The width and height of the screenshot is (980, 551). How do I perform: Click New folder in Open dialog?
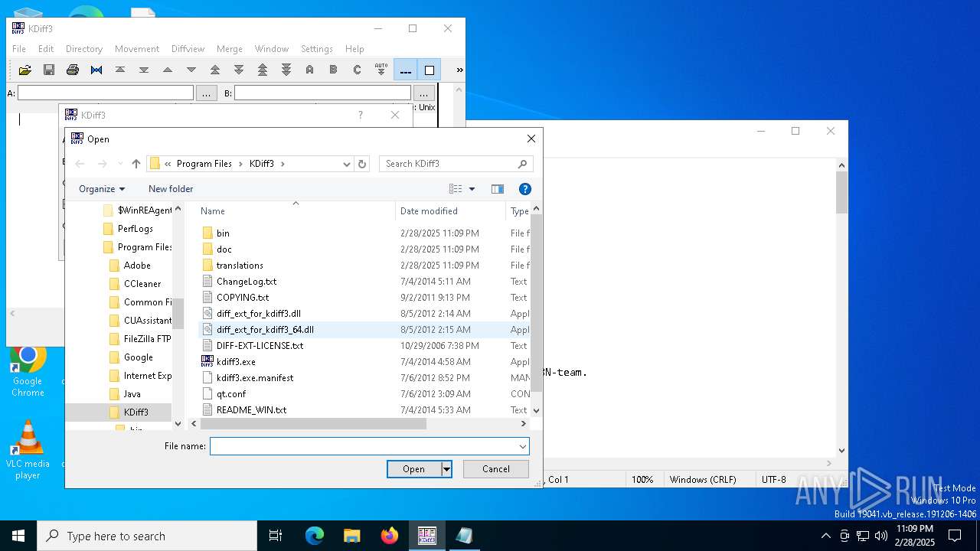tap(171, 189)
